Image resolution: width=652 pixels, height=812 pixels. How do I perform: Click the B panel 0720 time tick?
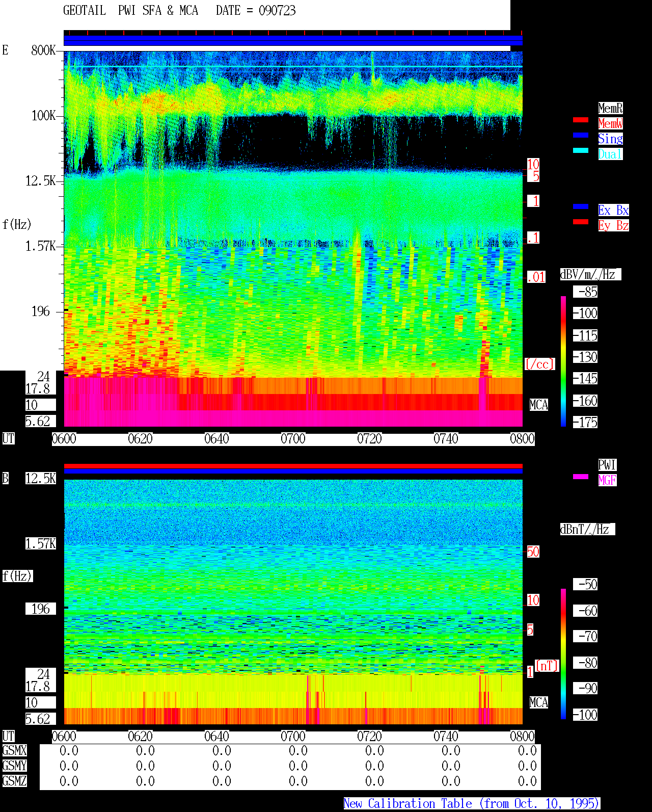369,736
